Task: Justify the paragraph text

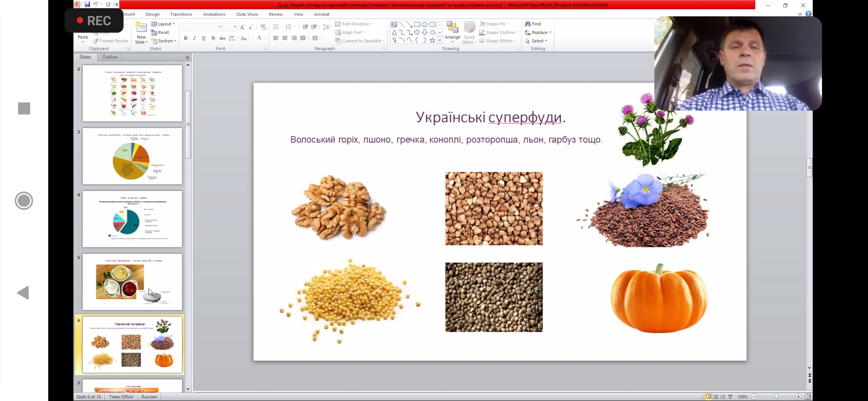Action: 303,38
